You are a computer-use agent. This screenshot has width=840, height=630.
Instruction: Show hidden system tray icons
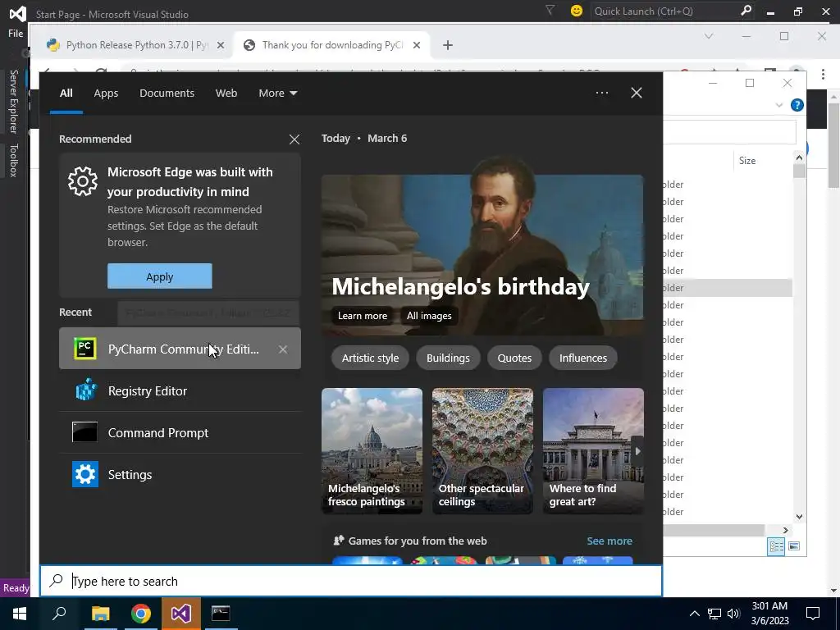click(x=694, y=614)
